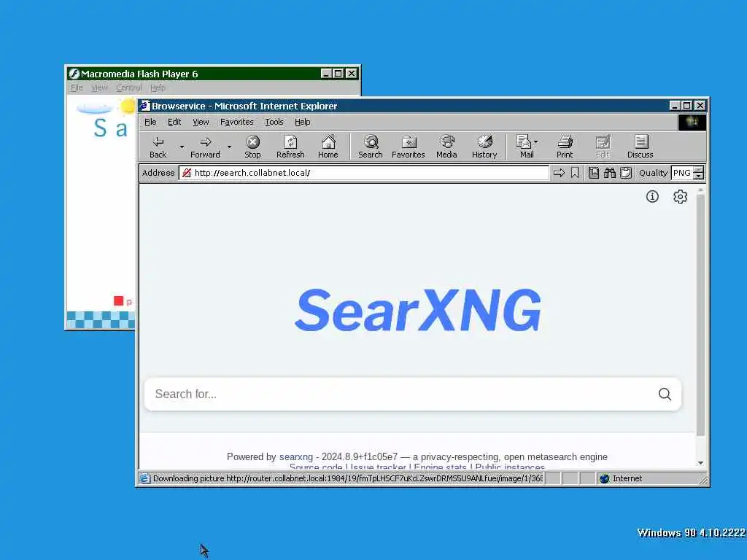Click the Internet zone globe in status bar
The image size is (747, 560).
(x=605, y=478)
